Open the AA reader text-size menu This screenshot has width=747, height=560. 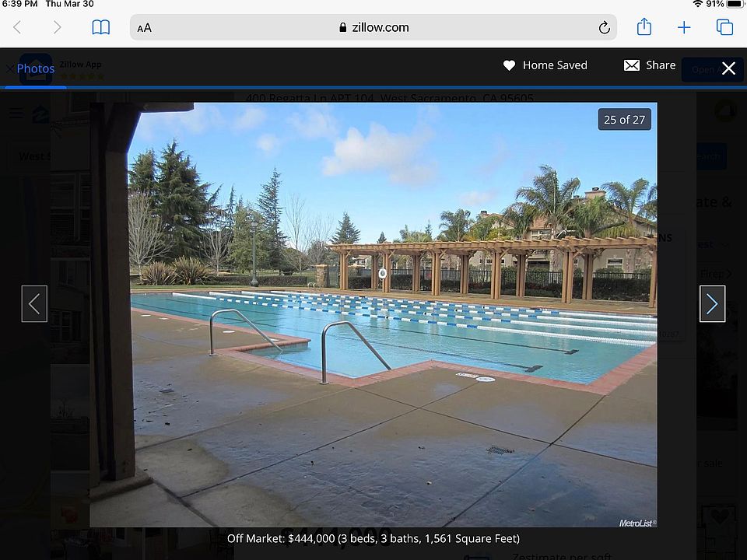145,28
